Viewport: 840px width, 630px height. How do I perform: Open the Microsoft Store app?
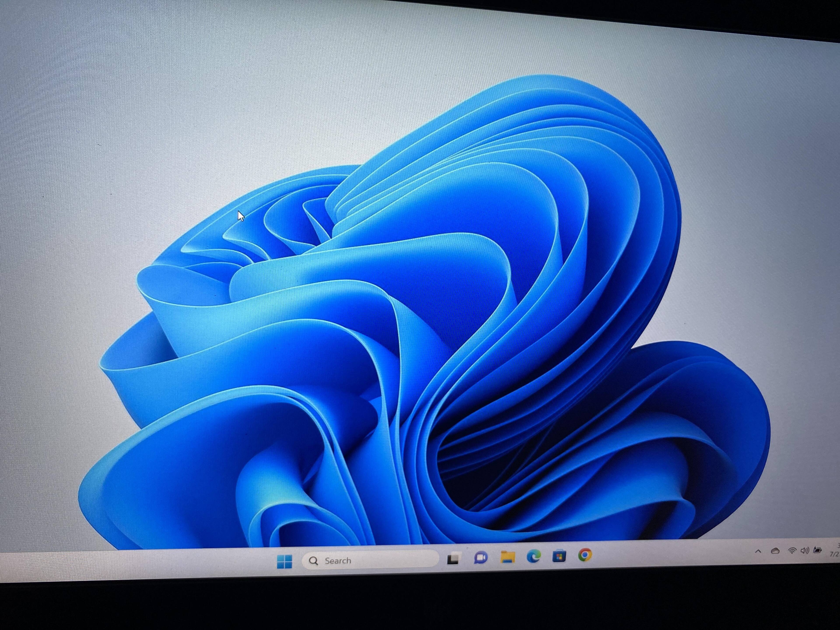pyautogui.click(x=559, y=556)
